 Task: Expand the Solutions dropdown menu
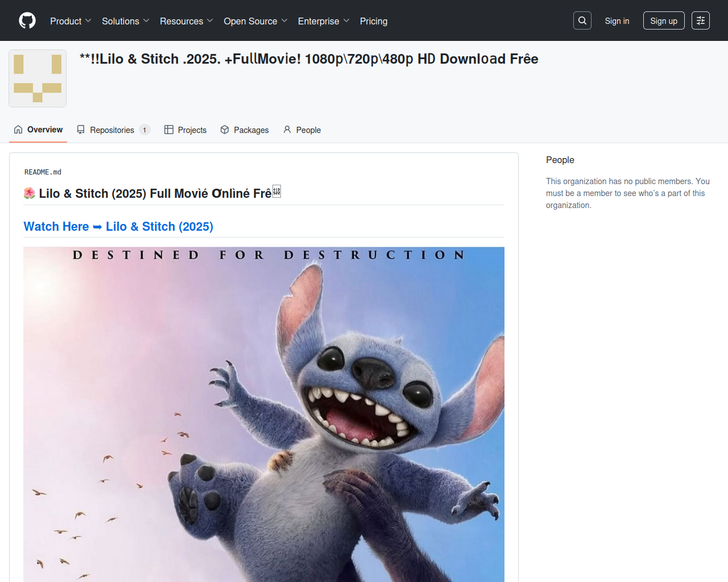pyautogui.click(x=125, y=21)
